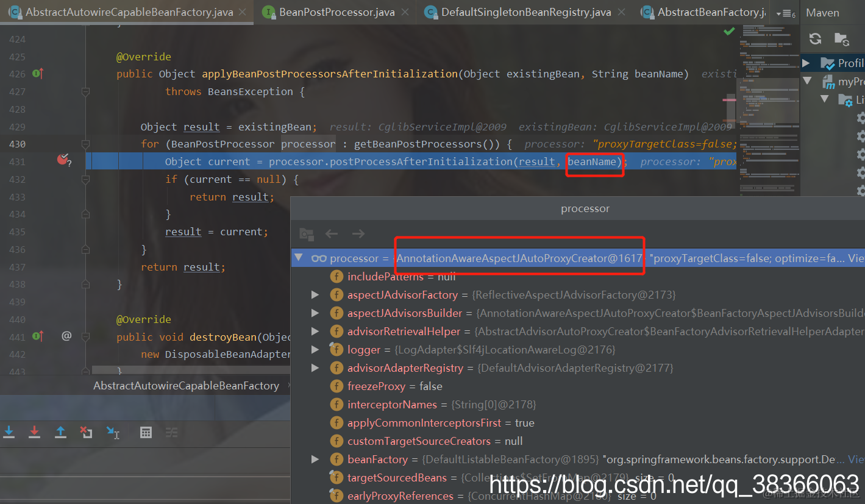Collapse the Lifecycle node in Maven

(825, 99)
